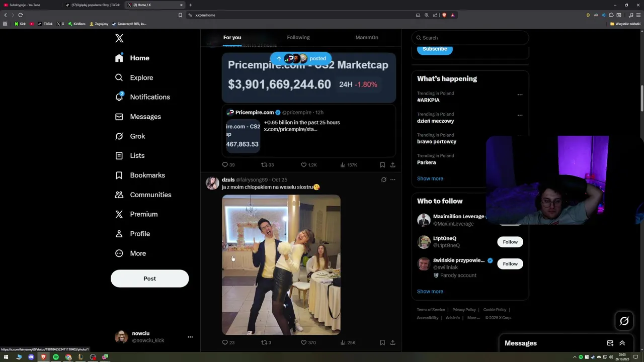This screenshot has height=362, width=644.
Task: Follow świńskie przypowie... account
Action: pyautogui.click(x=510, y=263)
